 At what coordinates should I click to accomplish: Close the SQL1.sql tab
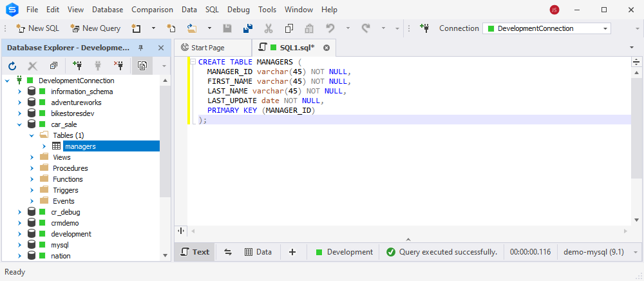click(x=327, y=48)
